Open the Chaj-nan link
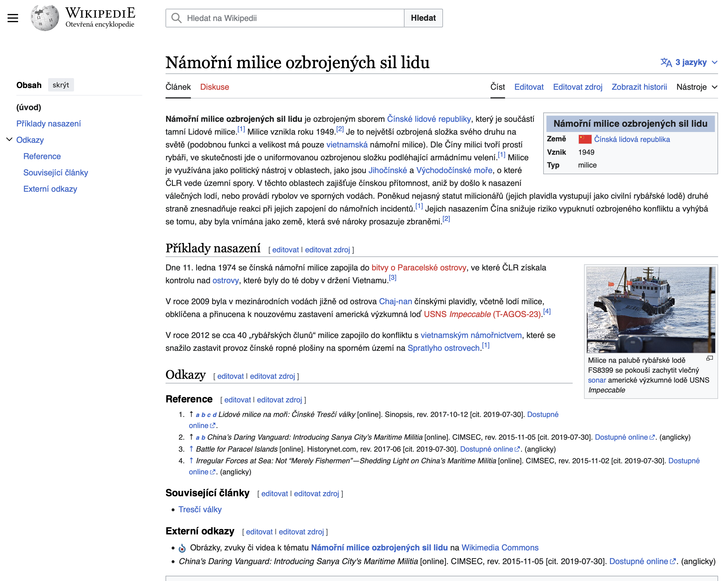728x581 pixels. [x=395, y=302]
